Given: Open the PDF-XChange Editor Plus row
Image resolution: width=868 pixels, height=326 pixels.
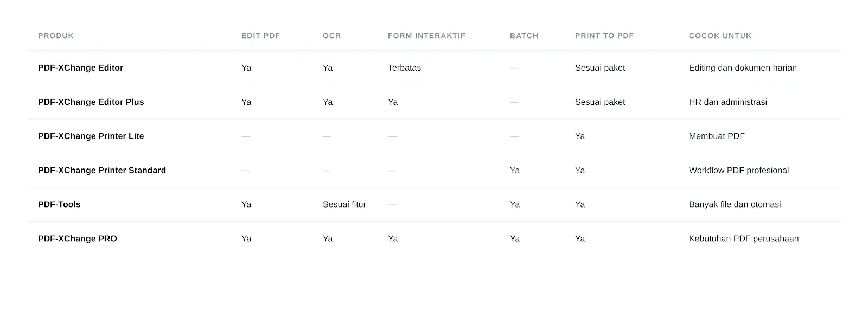Looking at the screenshot, I should tap(434, 102).
